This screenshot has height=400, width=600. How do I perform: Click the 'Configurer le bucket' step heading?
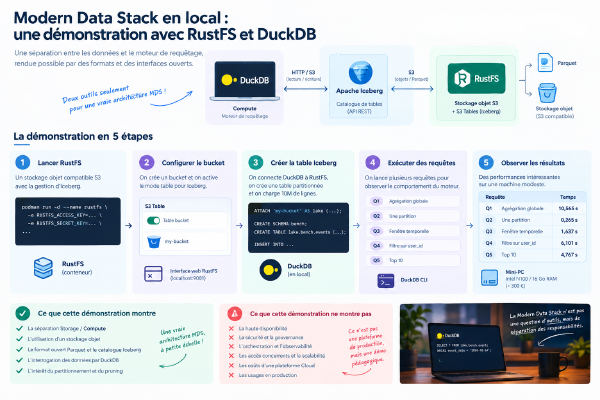(x=193, y=163)
